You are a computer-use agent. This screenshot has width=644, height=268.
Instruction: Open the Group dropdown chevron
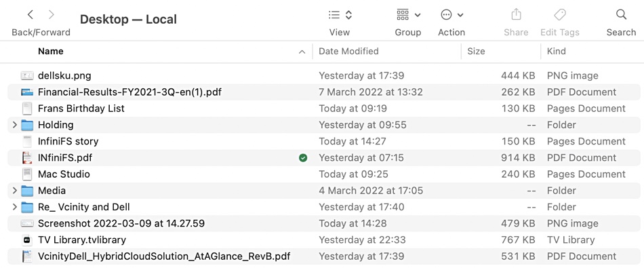[x=418, y=16]
